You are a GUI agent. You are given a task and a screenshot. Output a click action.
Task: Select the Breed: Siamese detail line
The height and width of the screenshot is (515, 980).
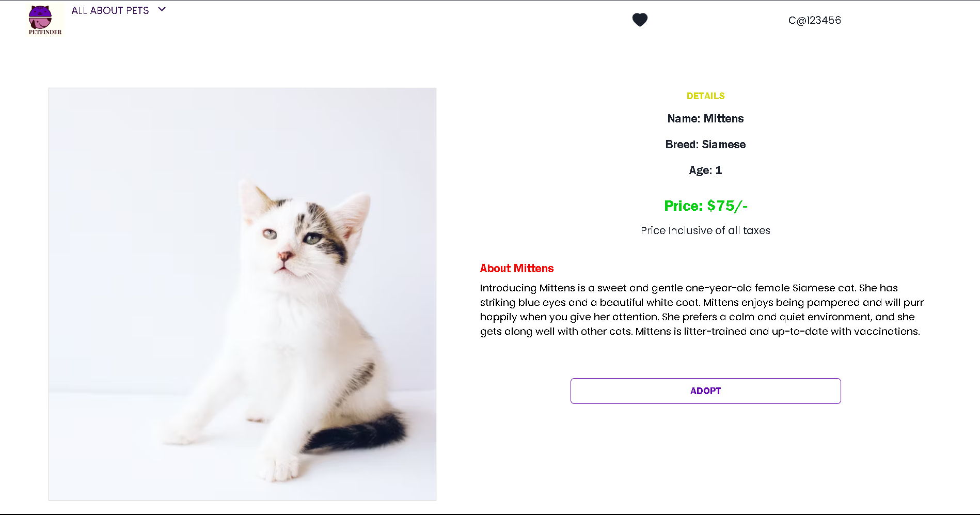pos(705,144)
